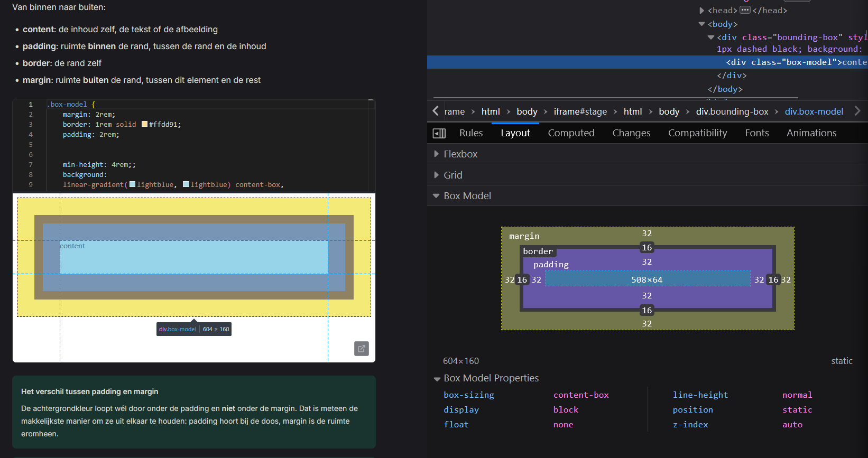
Task: Edit the right border value 16
Action: pos(773,279)
